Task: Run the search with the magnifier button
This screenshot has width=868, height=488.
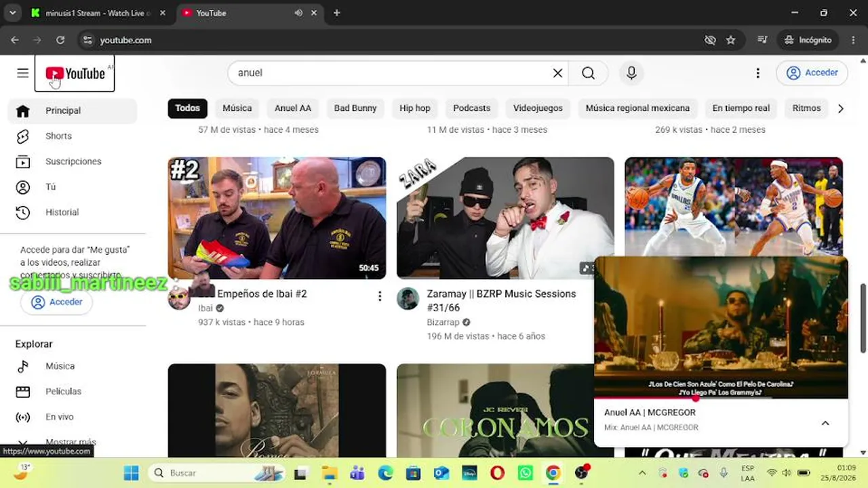Action: (588, 73)
